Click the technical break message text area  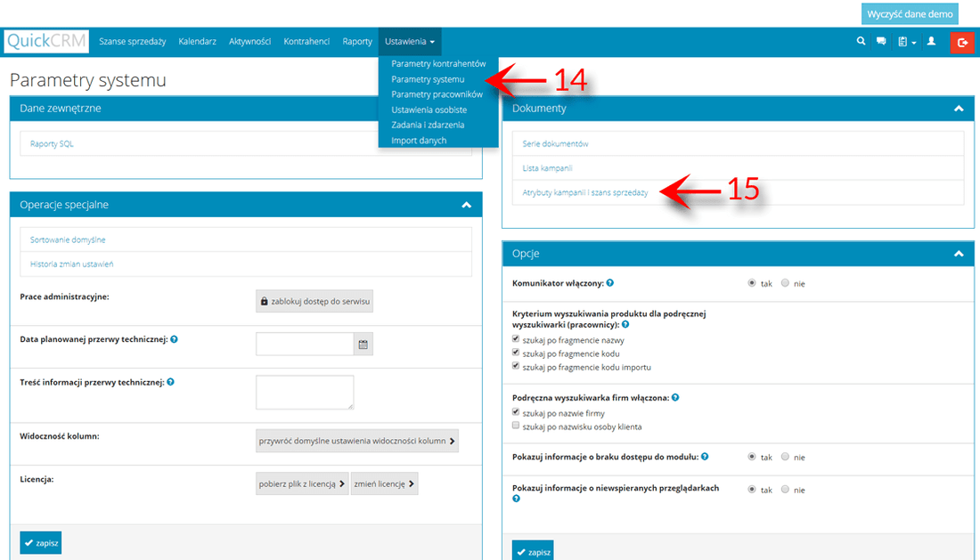tap(305, 393)
